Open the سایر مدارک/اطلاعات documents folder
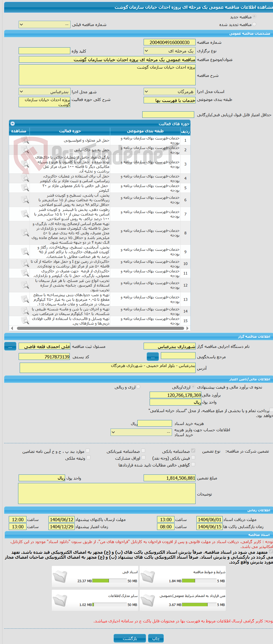Screen dimensions: 273x644 coord(60,601)
